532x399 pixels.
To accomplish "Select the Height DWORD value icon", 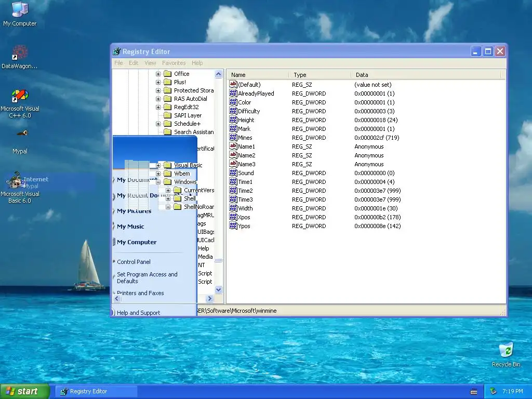I will coord(233,120).
